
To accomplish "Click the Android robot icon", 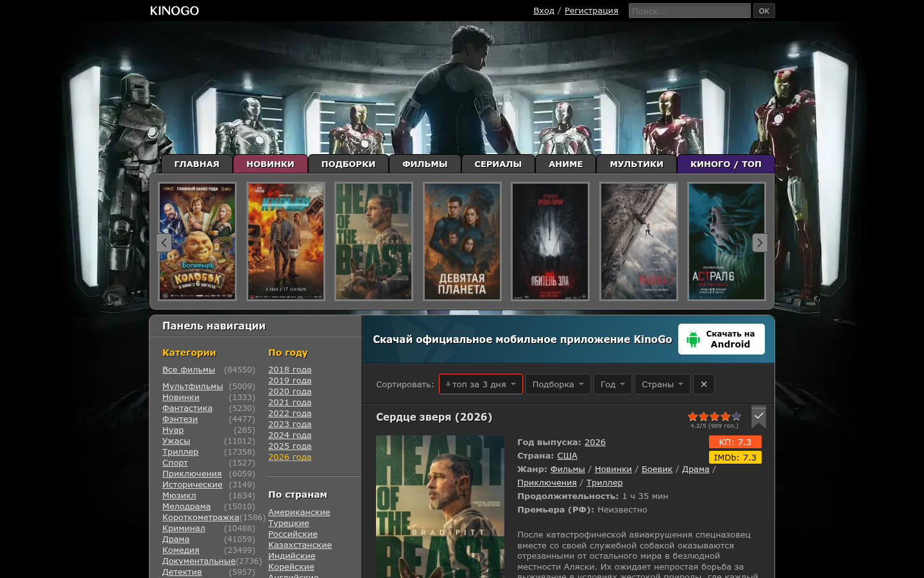I will pos(693,339).
